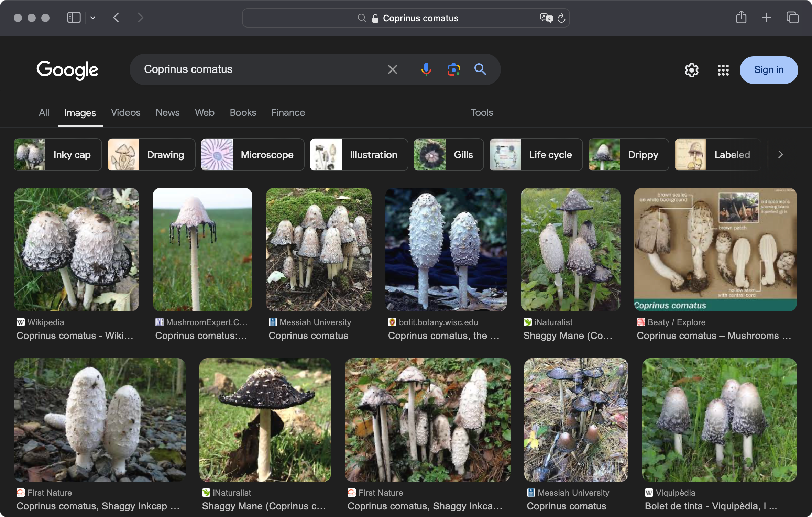The width and height of the screenshot is (812, 517).
Task: Switch to the News tab
Action: 167,112
